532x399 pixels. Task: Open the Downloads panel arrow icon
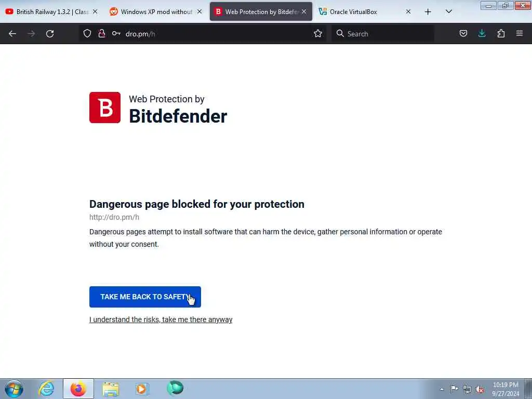[x=482, y=33]
